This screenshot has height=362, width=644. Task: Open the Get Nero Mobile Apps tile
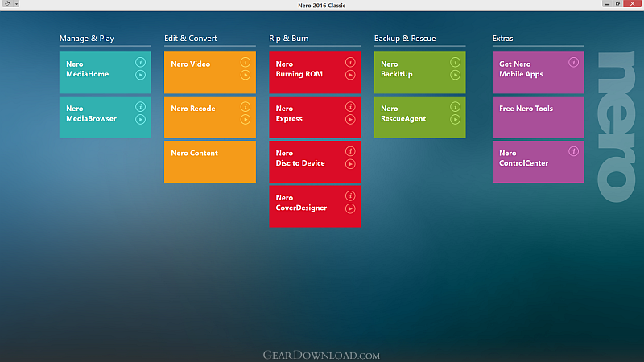pyautogui.click(x=538, y=72)
